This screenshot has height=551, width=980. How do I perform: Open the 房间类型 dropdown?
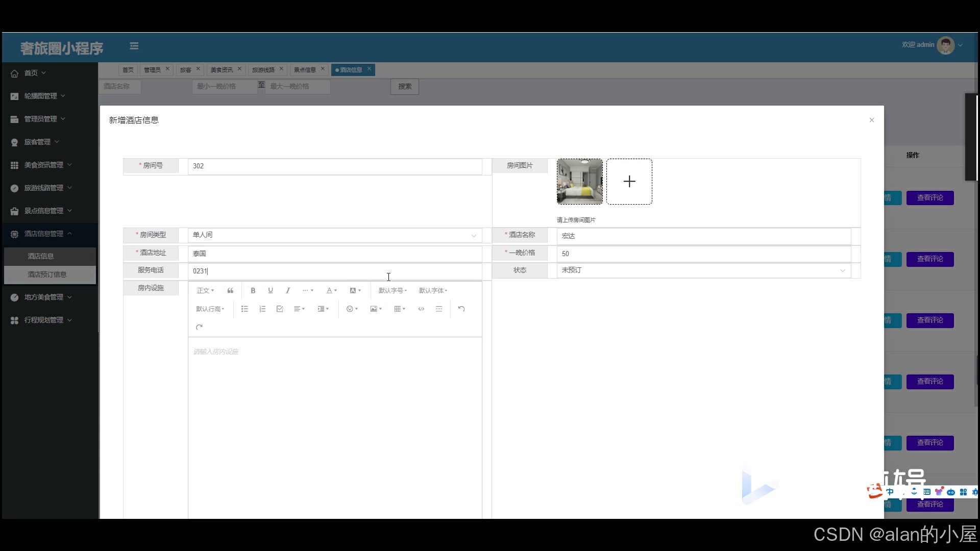click(x=334, y=235)
